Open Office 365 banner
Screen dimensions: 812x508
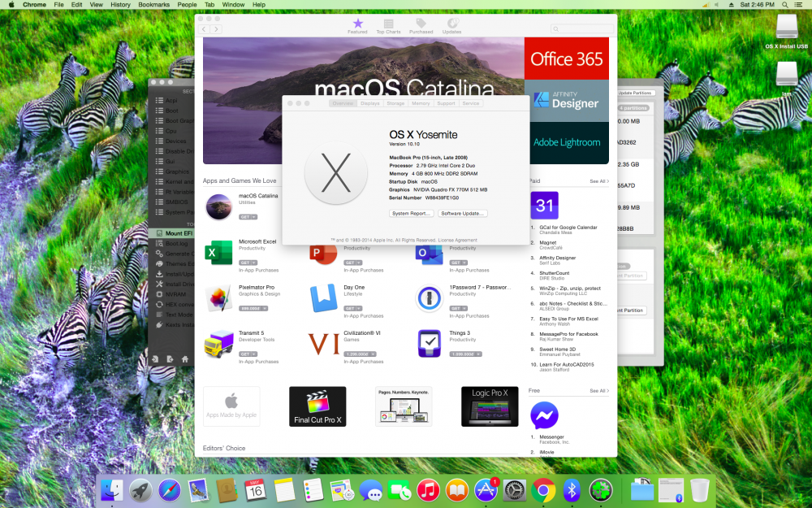pos(567,59)
